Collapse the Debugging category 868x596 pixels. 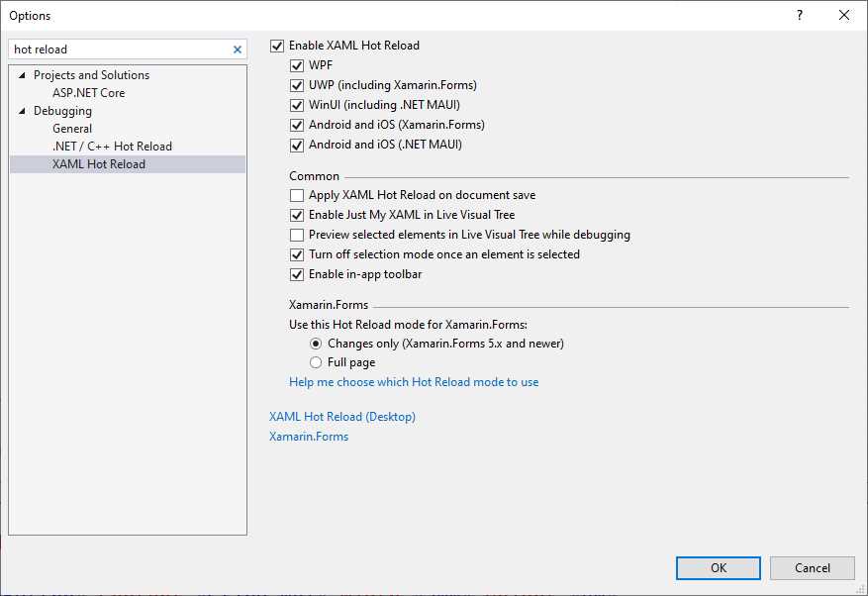coord(21,111)
